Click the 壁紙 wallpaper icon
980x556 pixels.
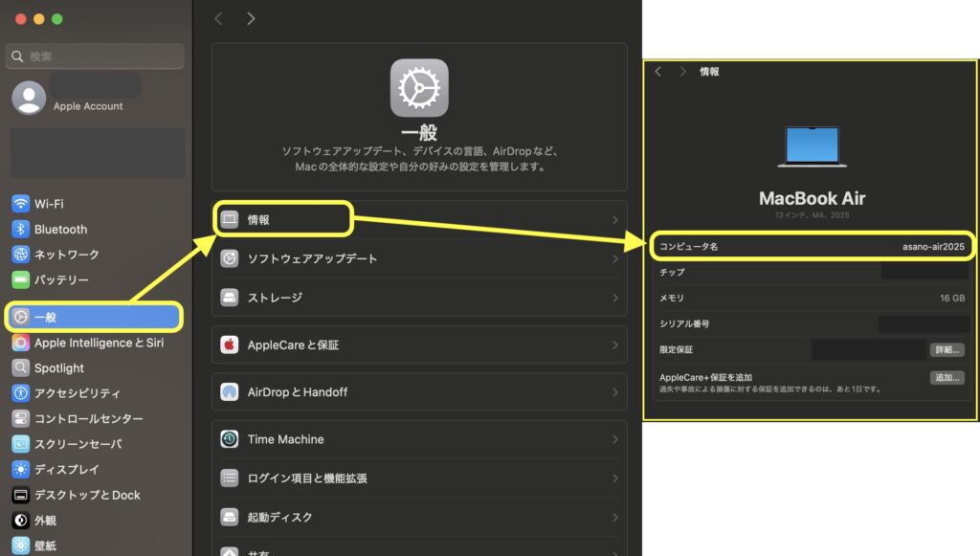tap(21, 545)
